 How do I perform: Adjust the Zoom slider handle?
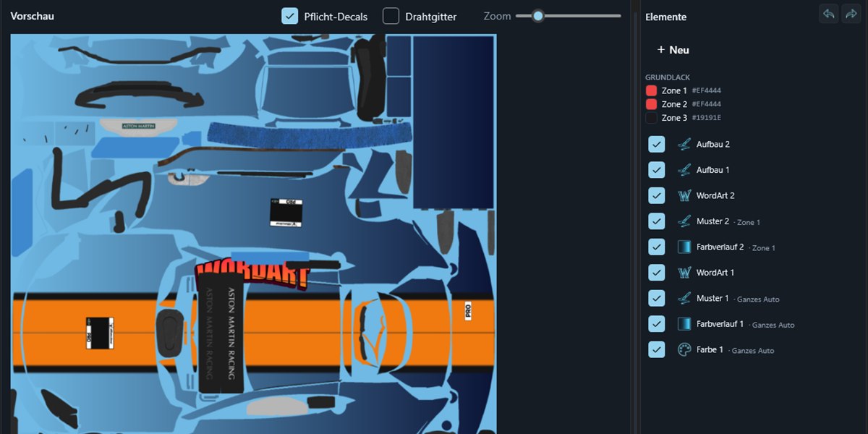tap(537, 15)
